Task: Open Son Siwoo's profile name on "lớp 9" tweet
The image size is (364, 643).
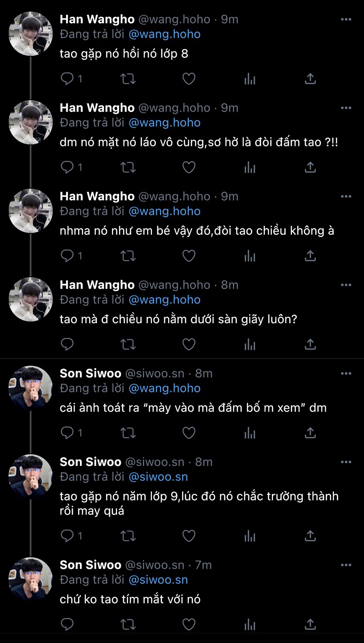Action: (90, 462)
